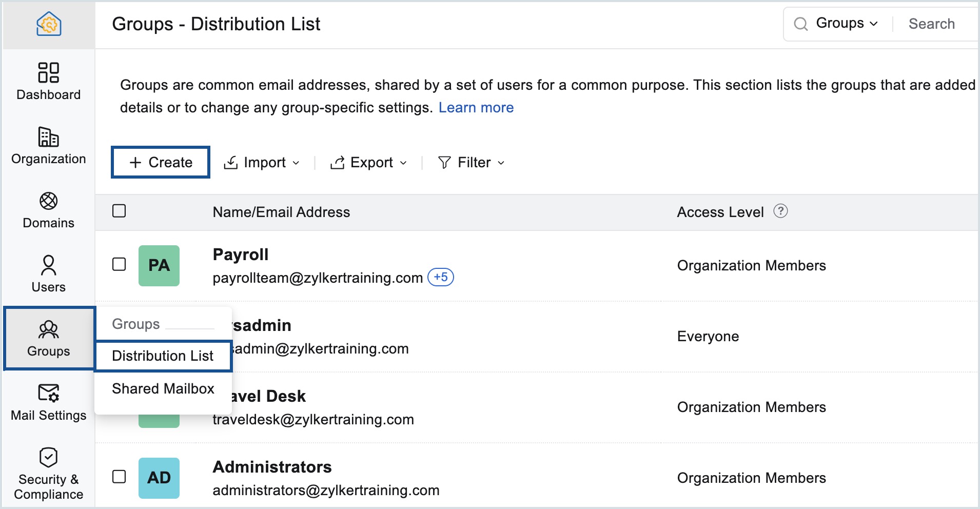Click the Create button
This screenshot has height=509, width=980.
pyautogui.click(x=160, y=162)
